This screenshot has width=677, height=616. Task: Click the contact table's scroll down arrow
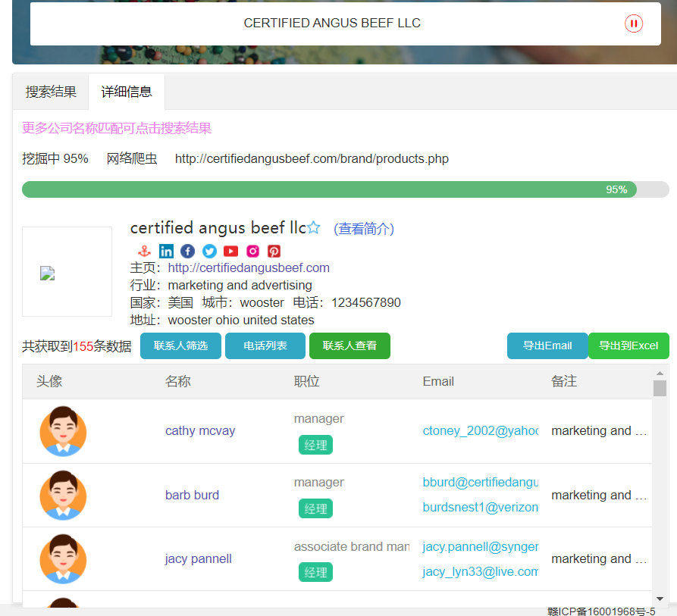click(660, 598)
